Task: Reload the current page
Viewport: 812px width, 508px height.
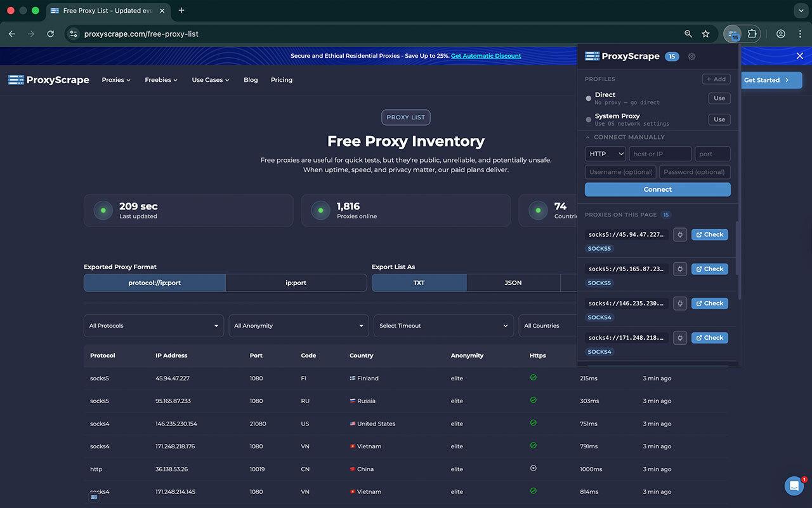Action: pos(51,34)
